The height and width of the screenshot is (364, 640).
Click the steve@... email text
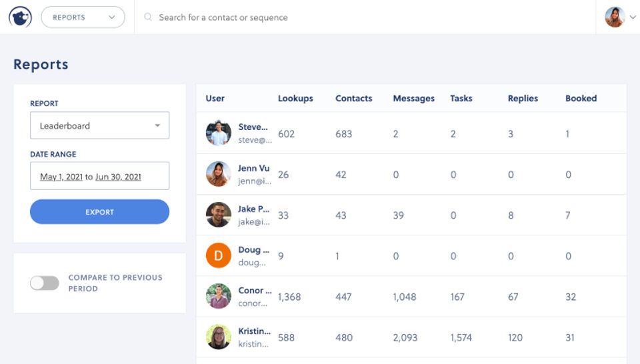tap(255, 140)
